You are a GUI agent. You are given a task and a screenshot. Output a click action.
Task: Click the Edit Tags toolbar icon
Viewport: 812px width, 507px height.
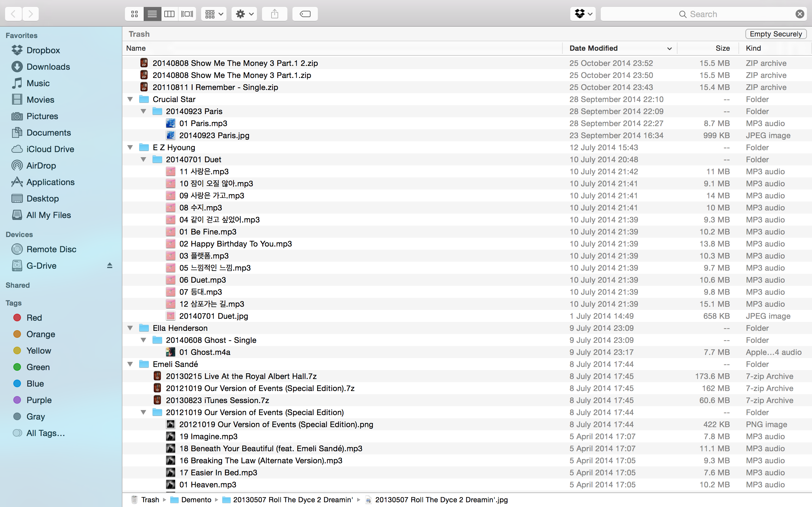click(305, 14)
